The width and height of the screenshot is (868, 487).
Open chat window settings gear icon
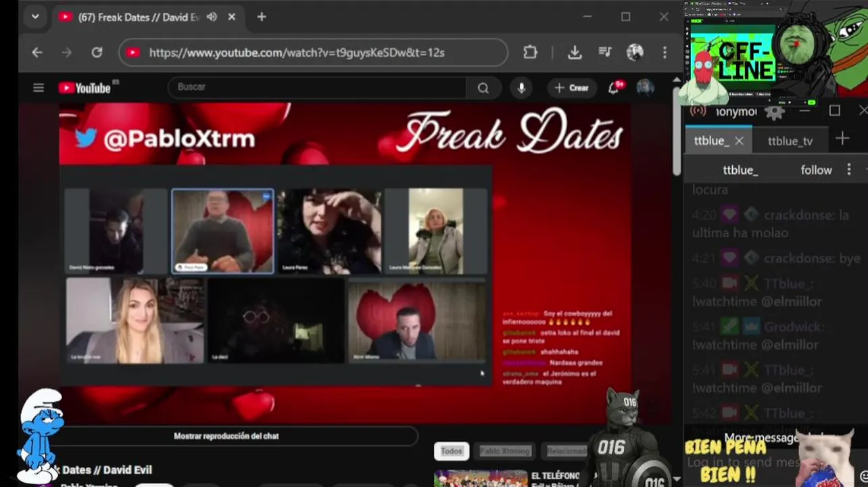[x=773, y=112]
